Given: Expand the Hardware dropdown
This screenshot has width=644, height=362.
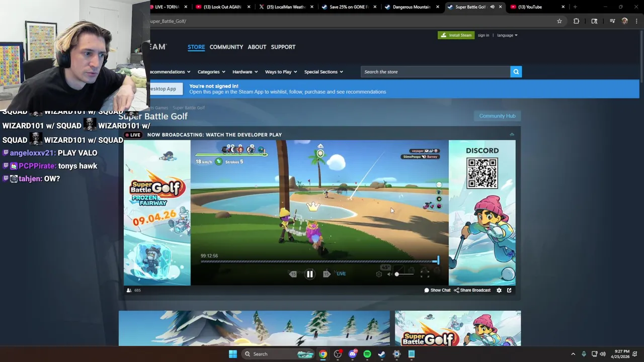Looking at the screenshot, I should click(245, 72).
